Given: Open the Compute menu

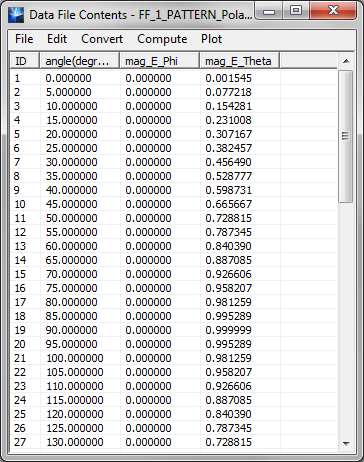Looking at the screenshot, I should point(162,39).
